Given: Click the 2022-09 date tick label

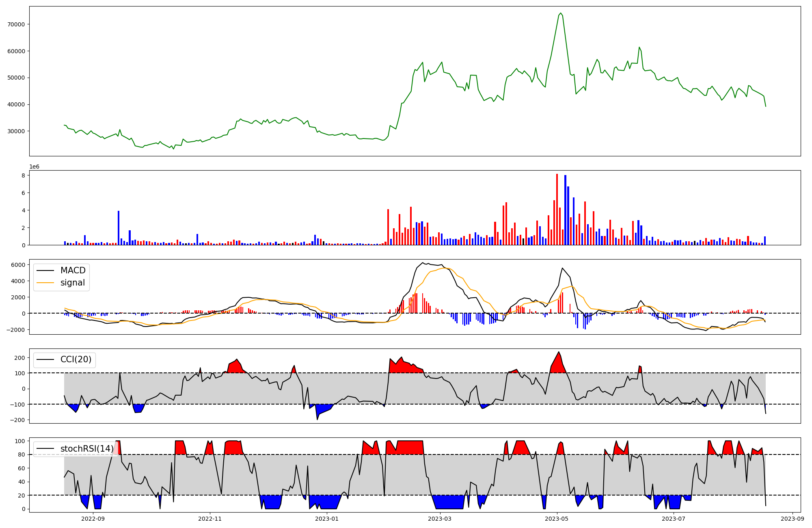Looking at the screenshot, I should click(93, 519).
